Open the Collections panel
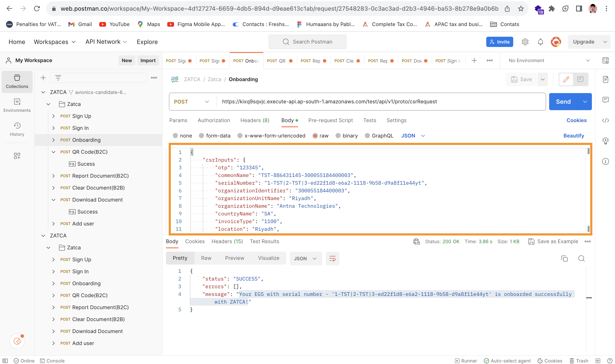Image resolution: width=615 pixels, height=364 pixels. tap(17, 82)
